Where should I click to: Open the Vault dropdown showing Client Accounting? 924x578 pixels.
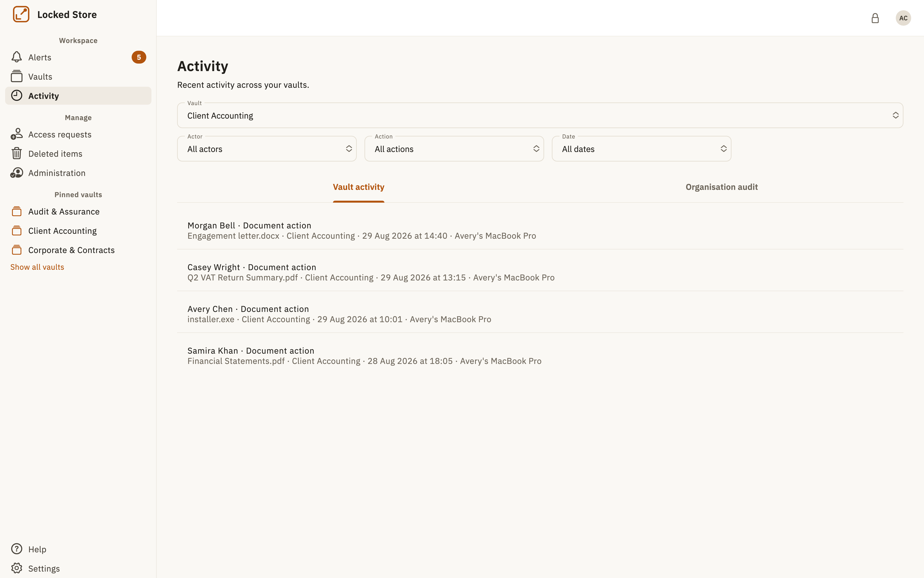coord(540,115)
